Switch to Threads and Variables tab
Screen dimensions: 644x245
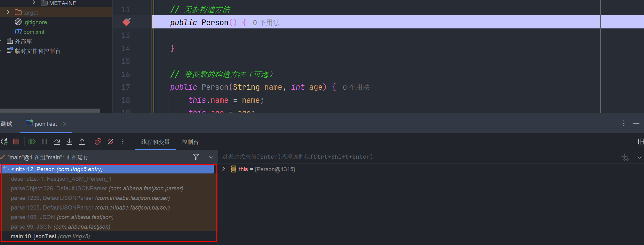(155, 142)
